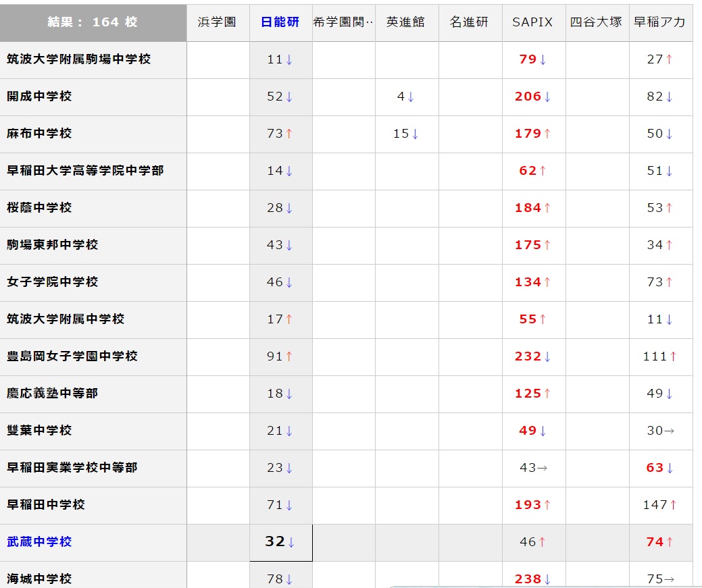
Task: Select 慶應義塾中等部 row name
Action: [53, 394]
